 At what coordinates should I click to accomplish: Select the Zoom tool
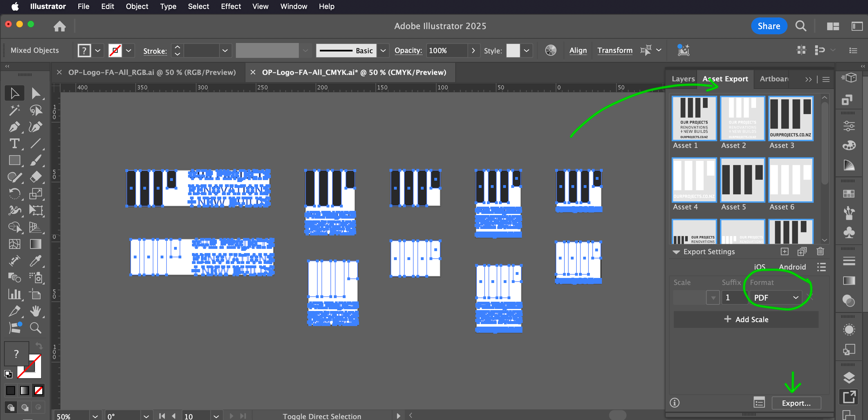pos(36,328)
